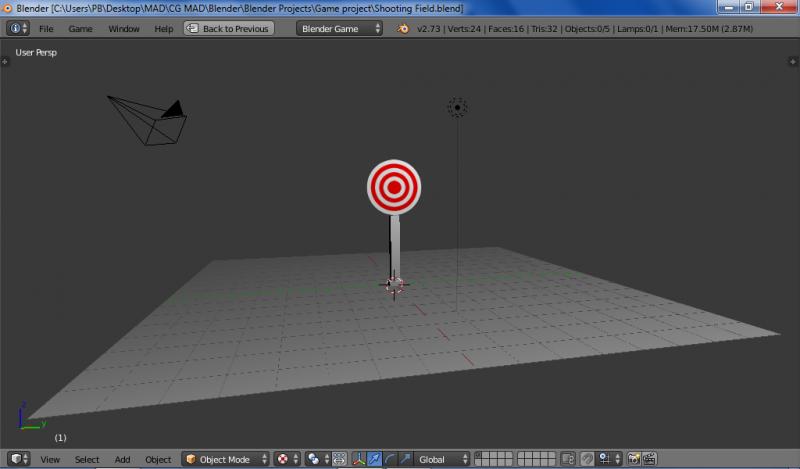Select the camera object in viewport

[x=149, y=120]
